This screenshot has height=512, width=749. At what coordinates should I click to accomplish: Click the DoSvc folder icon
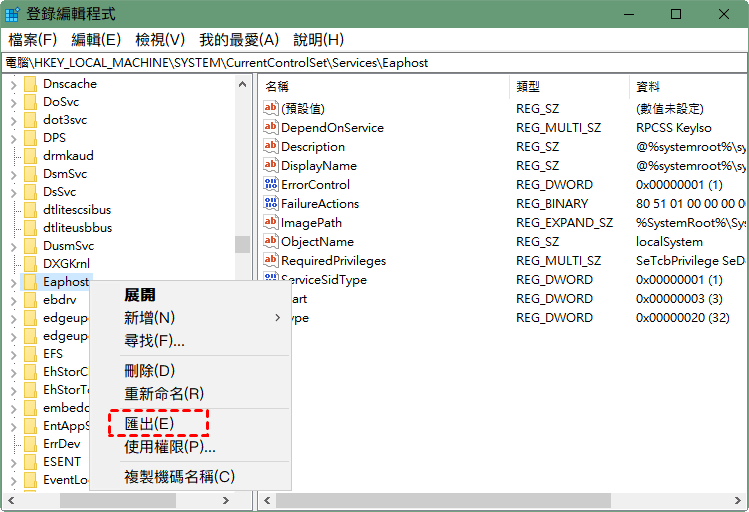pos(30,102)
